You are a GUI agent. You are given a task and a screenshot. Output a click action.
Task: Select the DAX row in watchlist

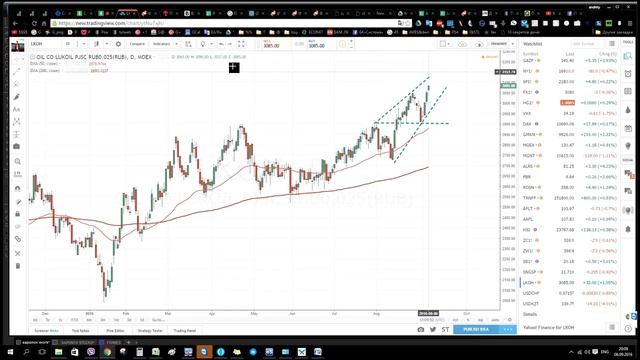pyautogui.click(x=569, y=124)
